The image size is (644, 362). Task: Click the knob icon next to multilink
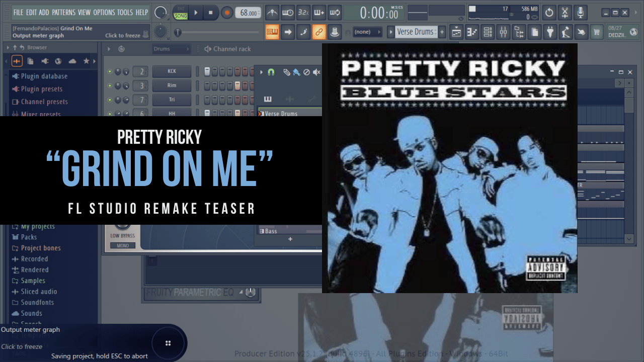point(334,32)
